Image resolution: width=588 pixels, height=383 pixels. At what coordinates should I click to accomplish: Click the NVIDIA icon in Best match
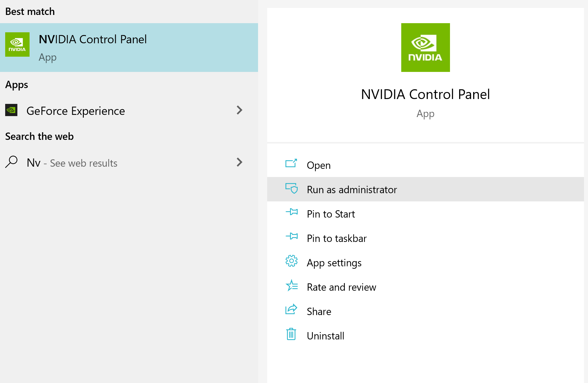17,44
